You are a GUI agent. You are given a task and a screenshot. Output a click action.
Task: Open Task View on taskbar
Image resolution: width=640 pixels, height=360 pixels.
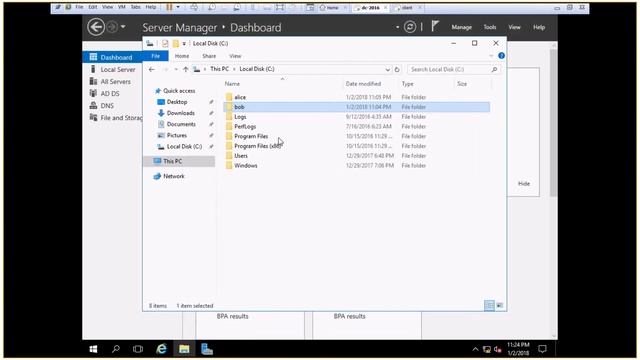138,349
